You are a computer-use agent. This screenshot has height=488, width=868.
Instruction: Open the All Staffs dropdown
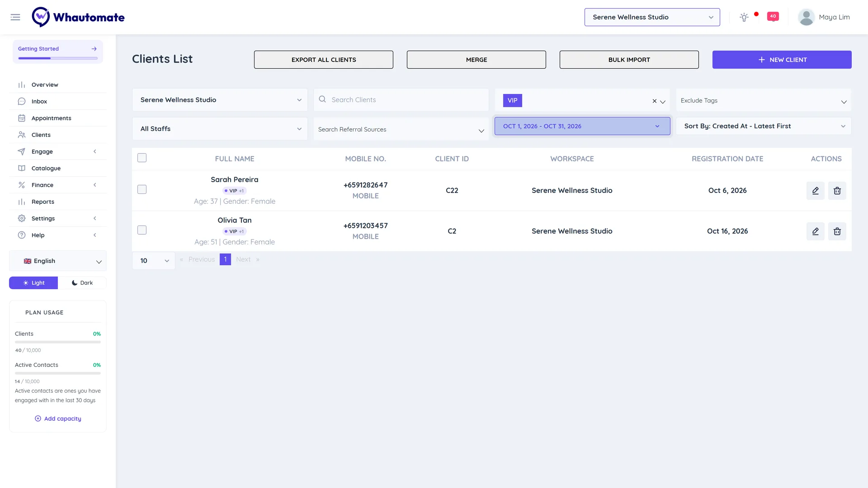point(220,129)
